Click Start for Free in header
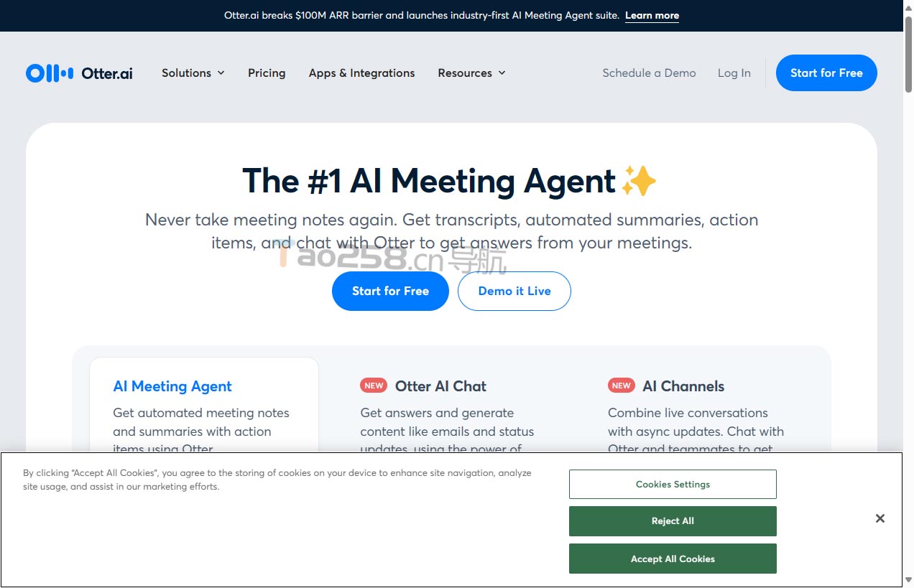 pyautogui.click(x=826, y=73)
